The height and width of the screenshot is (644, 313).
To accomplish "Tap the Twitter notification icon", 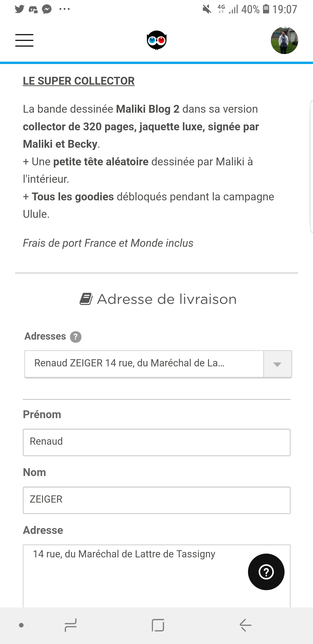I will 20,9.
